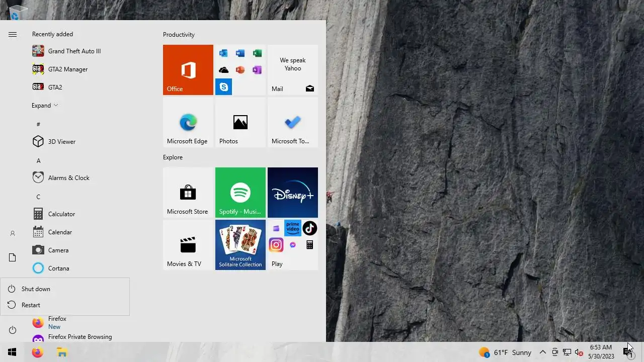The width and height of the screenshot is (644, 362).
Task: Click the hamburger menu at Start top
Action: pyautogui.click(x=13, y=34)
